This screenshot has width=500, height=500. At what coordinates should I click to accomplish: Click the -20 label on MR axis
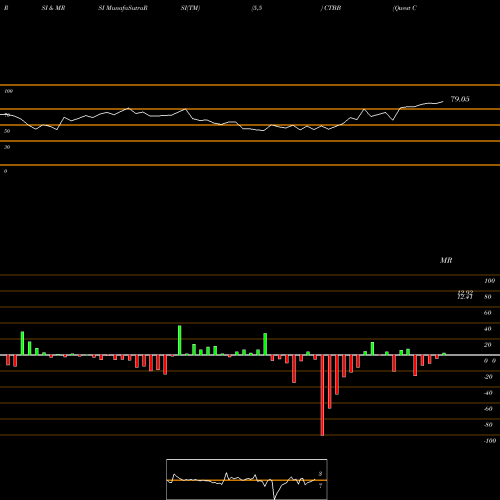point(488,377)
